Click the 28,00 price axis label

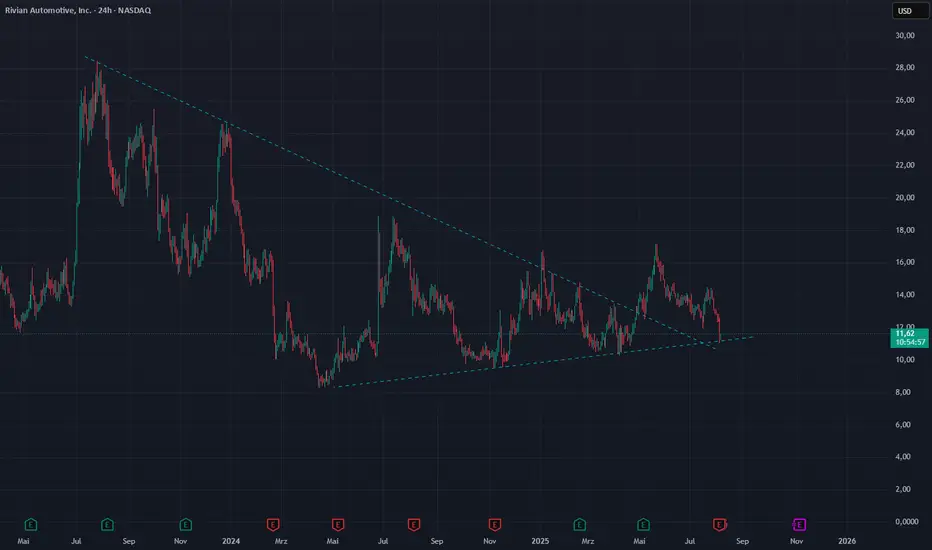click(x=905, y=68)
